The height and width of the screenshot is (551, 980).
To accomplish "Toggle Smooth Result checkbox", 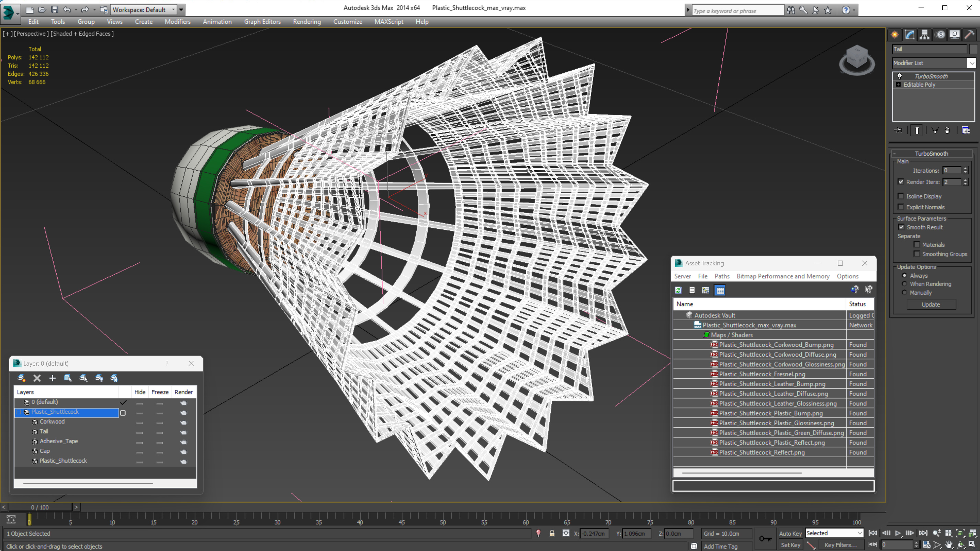I will (901, 227).
